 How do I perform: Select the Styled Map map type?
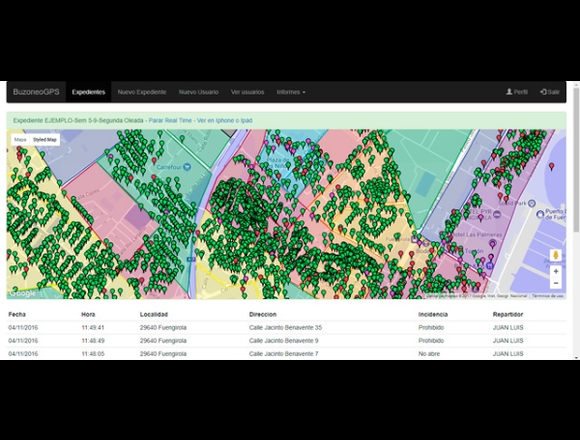44,140
